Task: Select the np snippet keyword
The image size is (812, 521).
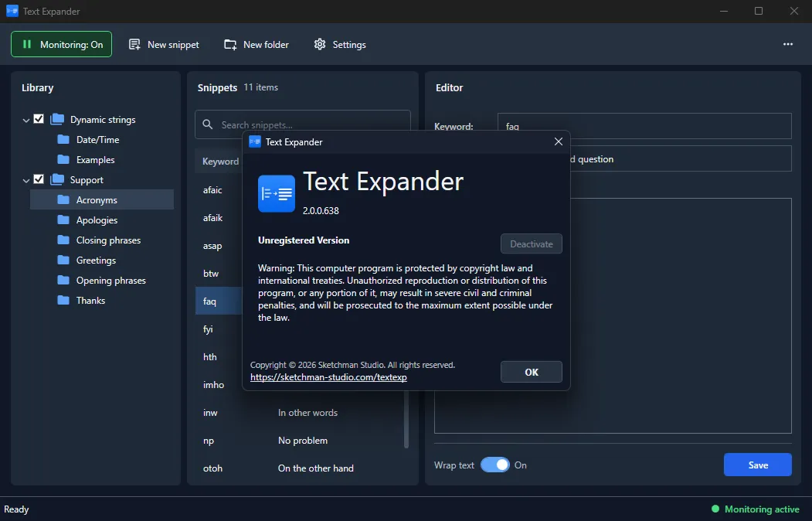Action: tap(208, 441)
